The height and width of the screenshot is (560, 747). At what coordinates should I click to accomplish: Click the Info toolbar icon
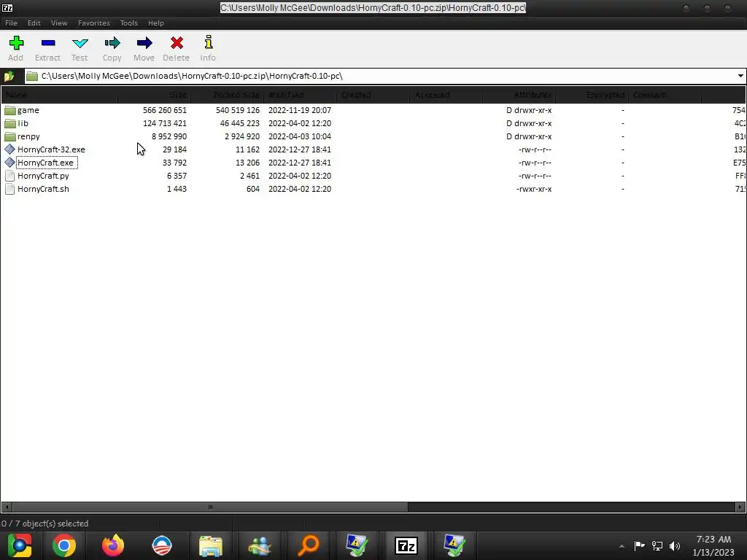click(x=208, y=42)
